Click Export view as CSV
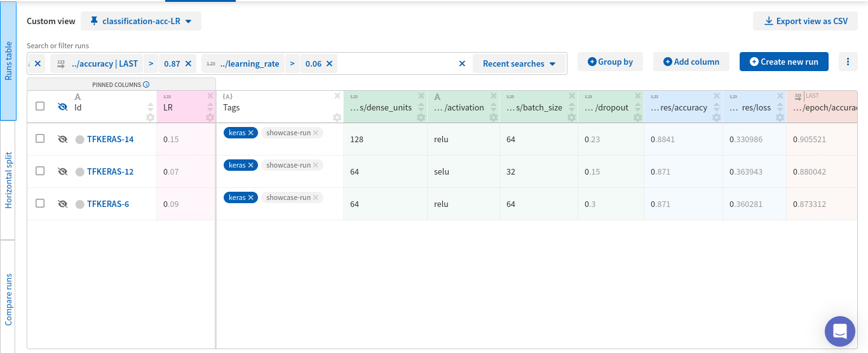 [x=806, y=21]
